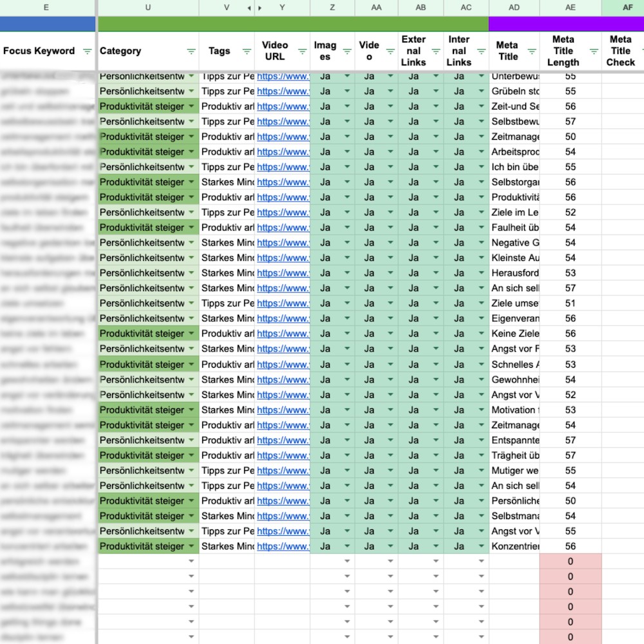This screenshot has width=644, height=644.
Task: Open Category dropdown in the Eigenveran row
Action: pyautogui.click(x=191, y=318)
